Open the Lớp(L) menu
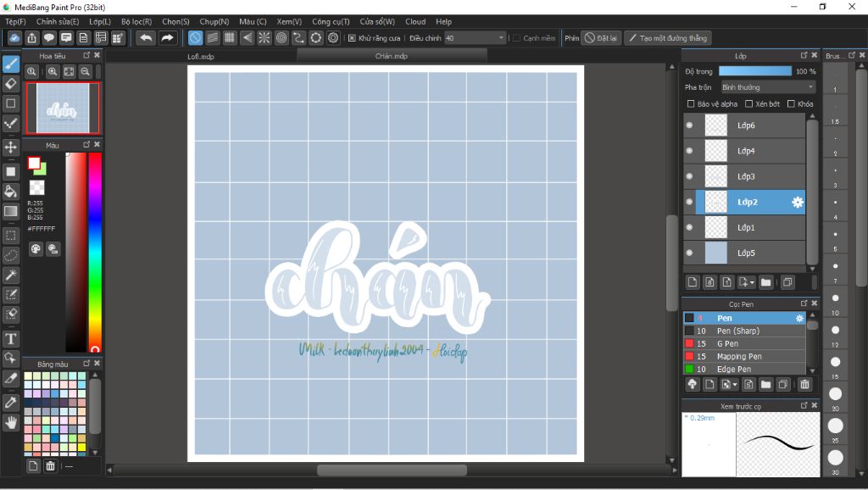Viewport: 868px width, 490px height. coord(100,21)
